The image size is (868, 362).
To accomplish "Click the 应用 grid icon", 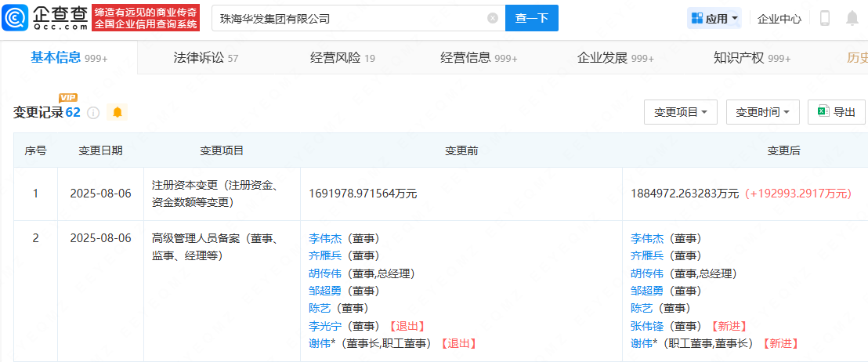I will pyautogui.click(x=697, y=18).
